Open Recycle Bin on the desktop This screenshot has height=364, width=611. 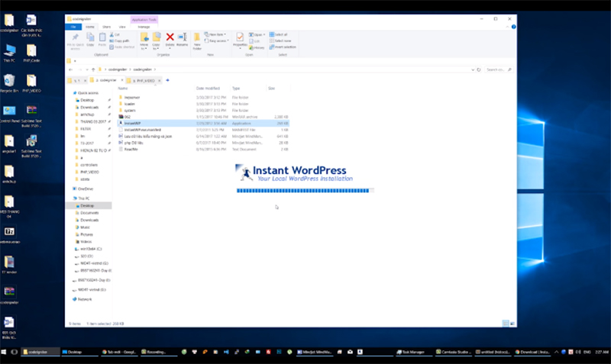pyautogui.click(x=10, y=82)
